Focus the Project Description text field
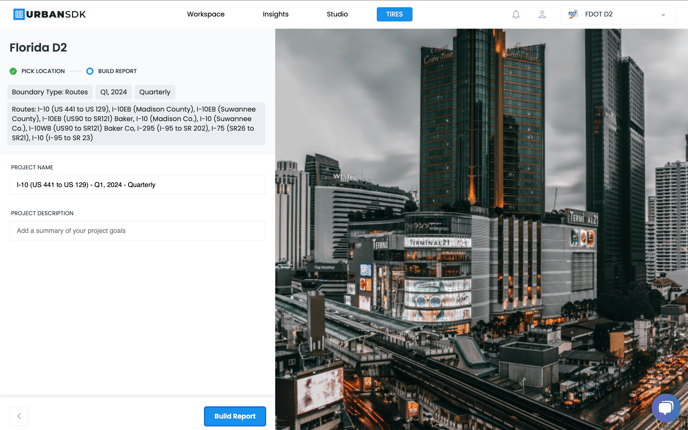This screenshot has height=430, width=688. click(x=138, y=231)
